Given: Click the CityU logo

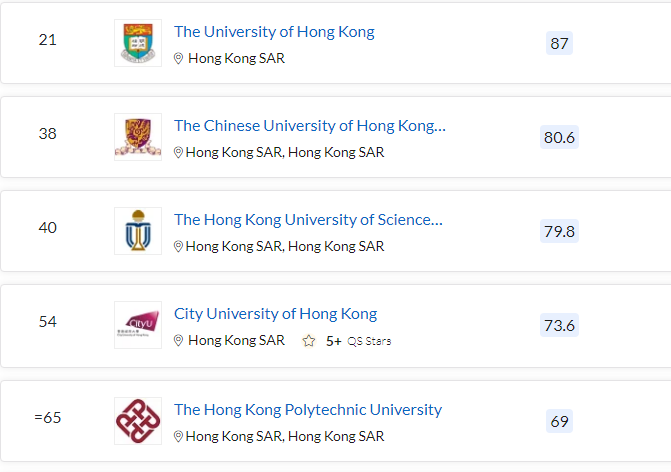Looking at the screenshot, I should 138,325.
